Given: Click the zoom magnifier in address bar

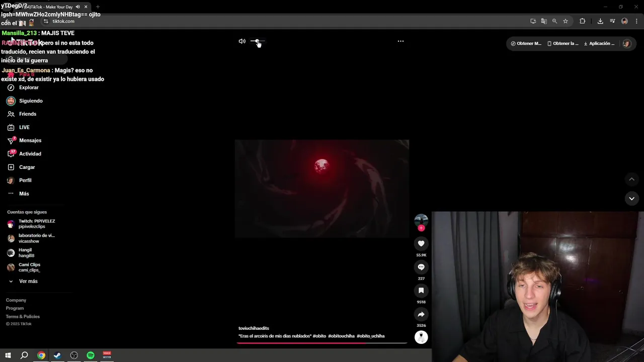Looking at the screenshot, I should coord(554,21).
